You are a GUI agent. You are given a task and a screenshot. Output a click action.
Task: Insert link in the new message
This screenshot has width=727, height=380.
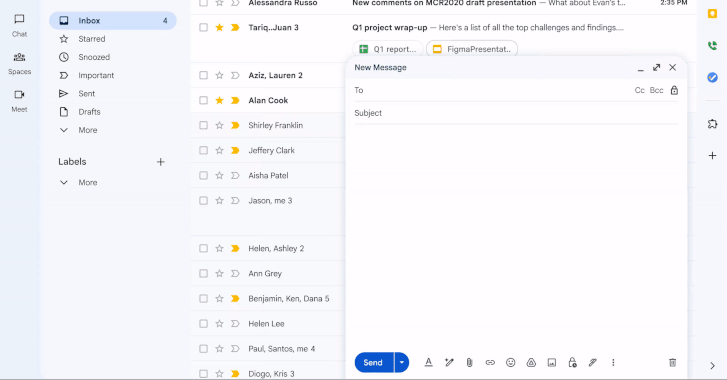tap(490, 362)
